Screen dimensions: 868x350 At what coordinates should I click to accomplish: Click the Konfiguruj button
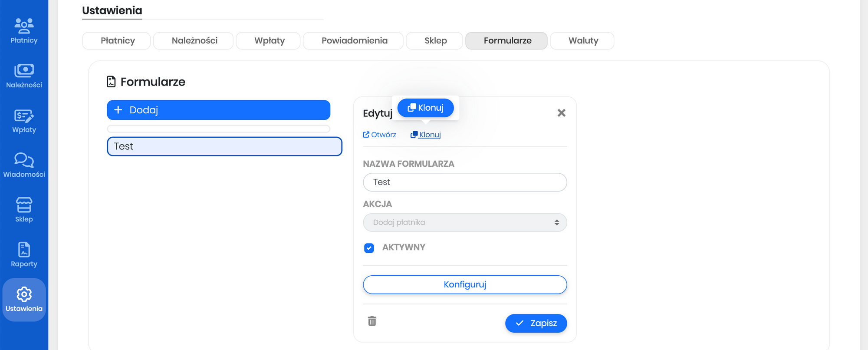click(x=465, y=284)
